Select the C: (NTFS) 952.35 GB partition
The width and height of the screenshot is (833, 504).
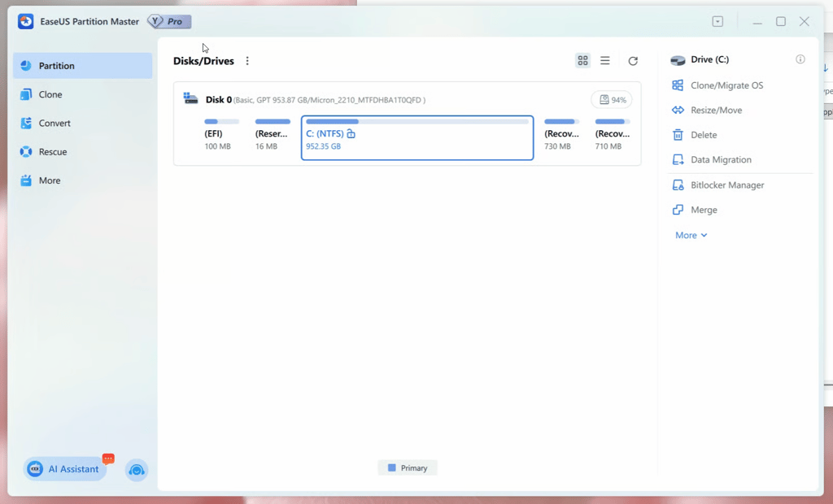coord(417,137)
